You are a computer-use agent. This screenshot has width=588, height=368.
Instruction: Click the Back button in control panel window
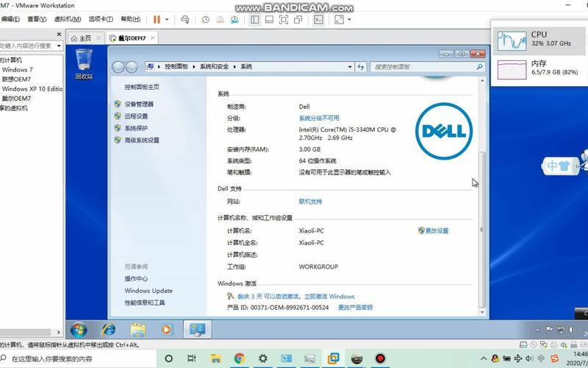tap(118, 67)
